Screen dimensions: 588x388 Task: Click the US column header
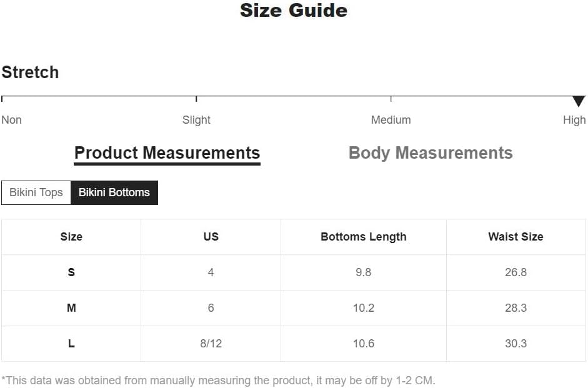(x=211, y=237)
